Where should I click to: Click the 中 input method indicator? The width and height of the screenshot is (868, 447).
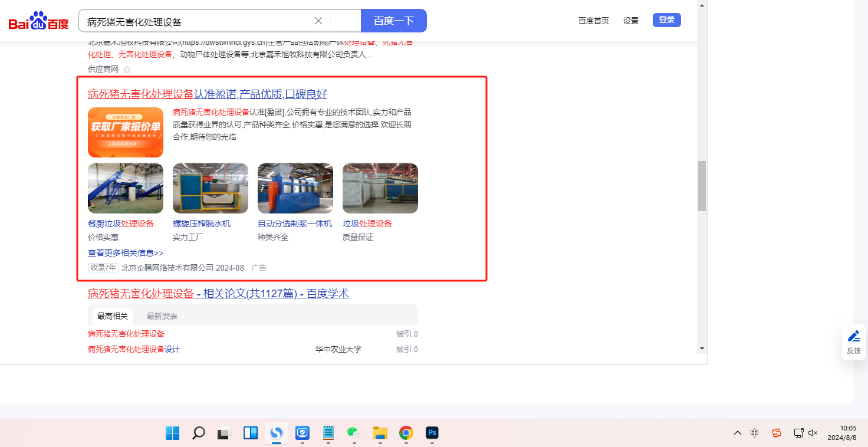click(755, 433)
